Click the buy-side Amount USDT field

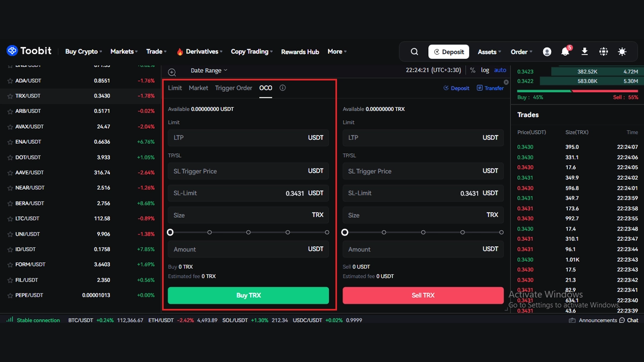(x=248, y=249)
